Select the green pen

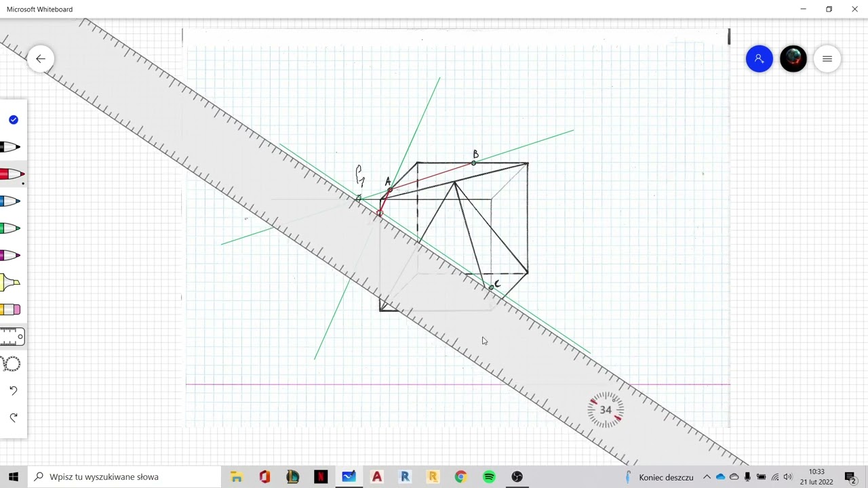click(x=11, y=228)
